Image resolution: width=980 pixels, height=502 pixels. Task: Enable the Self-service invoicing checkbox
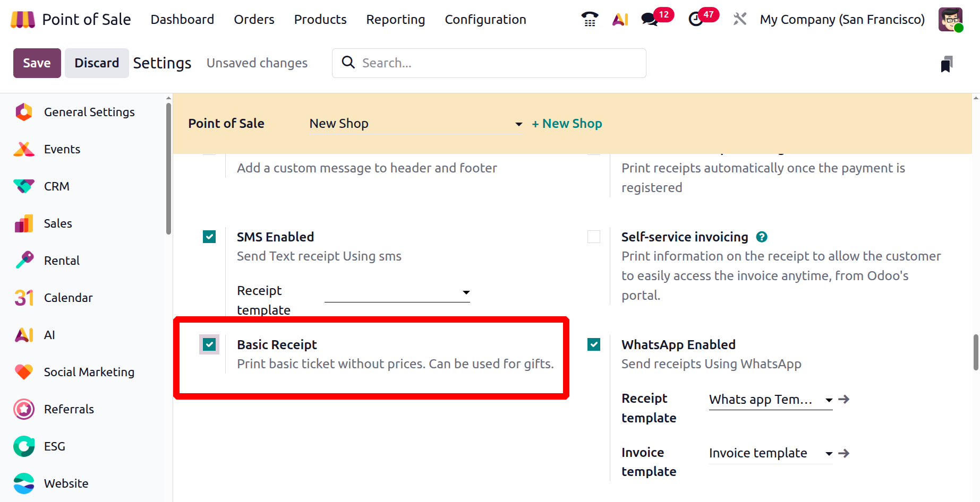594,237
